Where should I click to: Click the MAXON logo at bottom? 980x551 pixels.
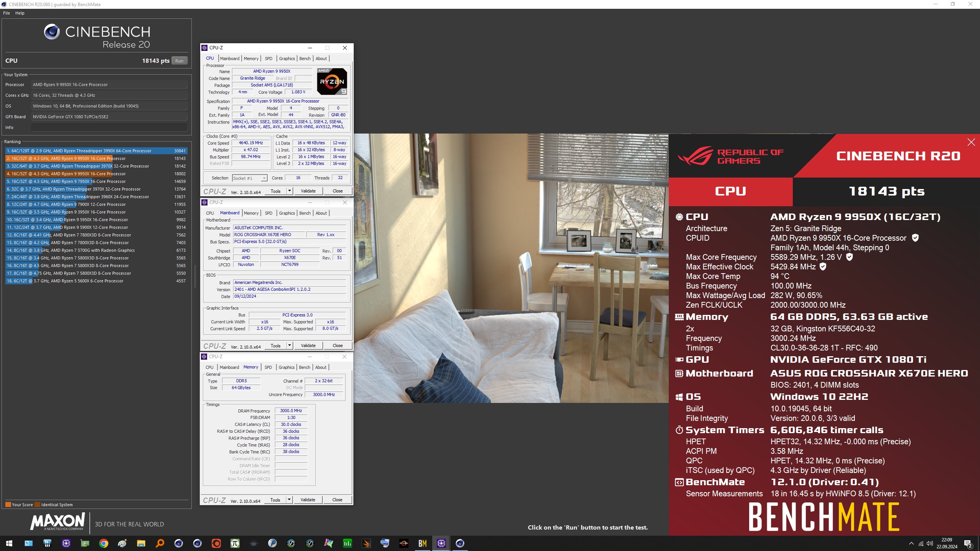(x=57, y=522)
